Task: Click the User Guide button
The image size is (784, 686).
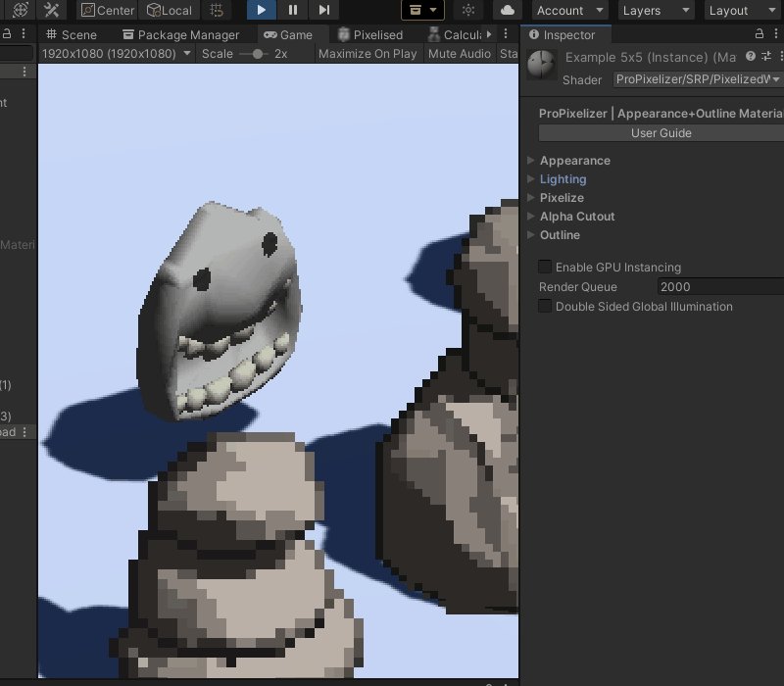Action: coord(661,133)
